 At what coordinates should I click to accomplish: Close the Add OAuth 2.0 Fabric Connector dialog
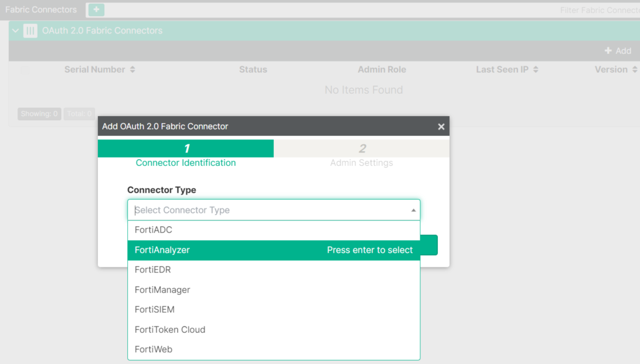tap(441, 127)
